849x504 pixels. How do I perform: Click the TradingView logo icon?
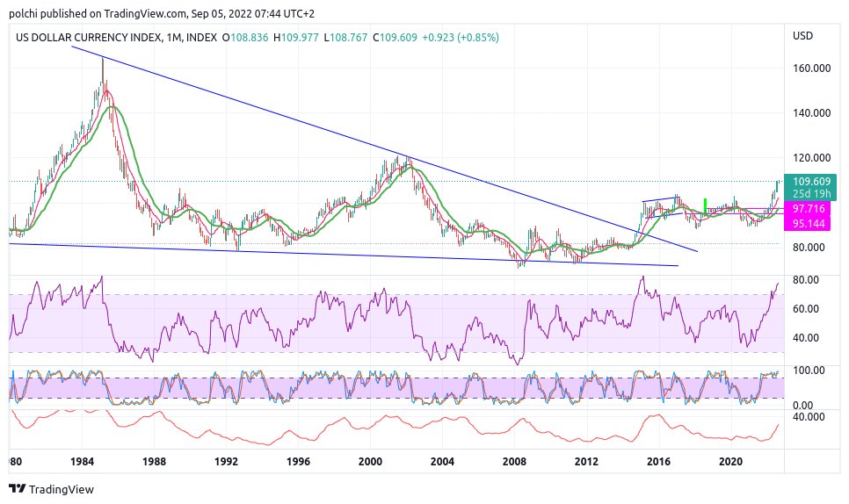tap(17, 489)
